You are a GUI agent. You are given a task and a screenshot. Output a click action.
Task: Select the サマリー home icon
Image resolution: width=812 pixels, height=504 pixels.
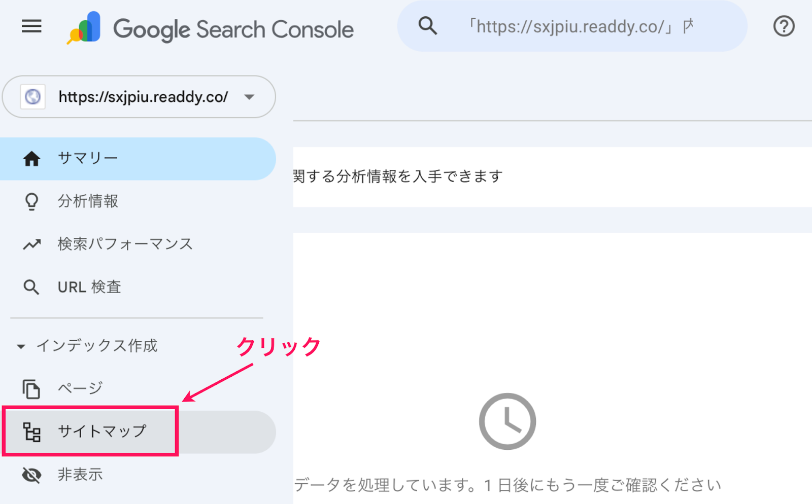31,158
